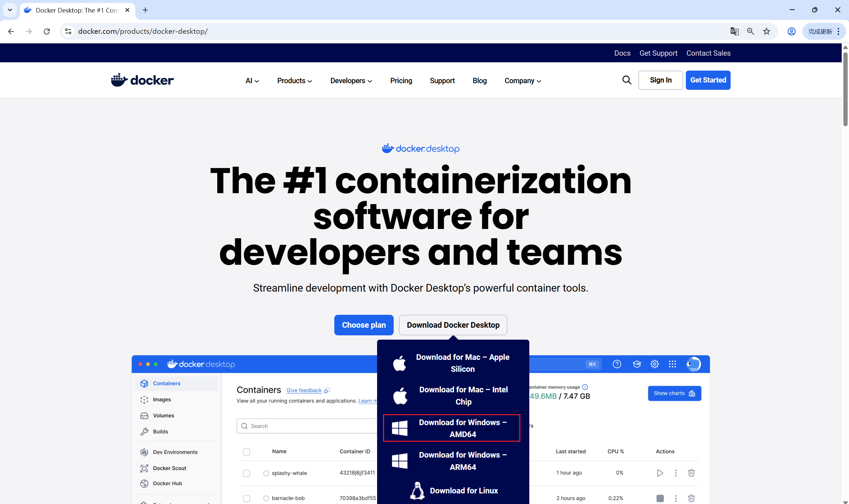Open the Chrome profile icon
Viewport: 849px width, 504px height.
click(791, 31)
